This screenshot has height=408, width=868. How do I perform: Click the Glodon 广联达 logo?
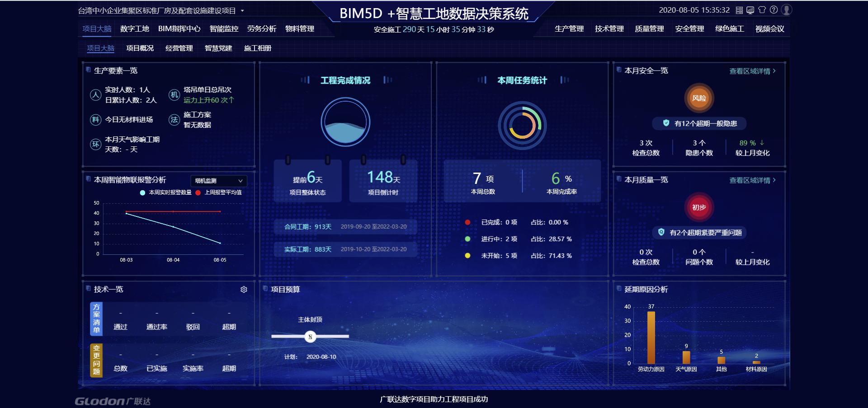(x=113, y=401)
